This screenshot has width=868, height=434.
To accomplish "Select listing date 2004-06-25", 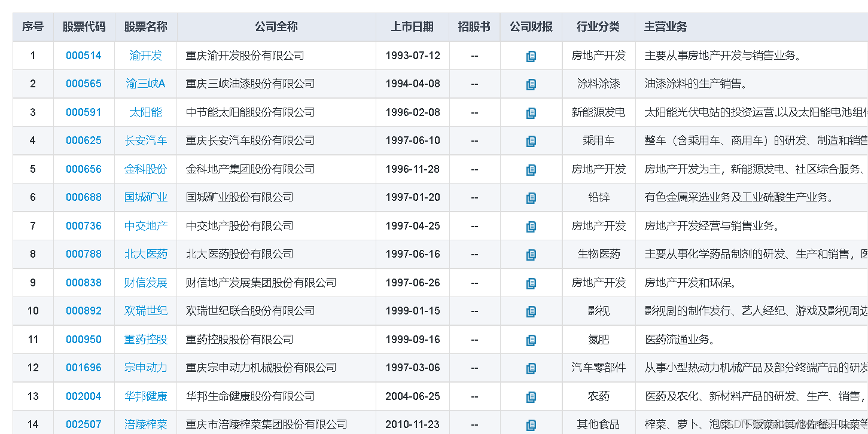I will click(413, 396).
